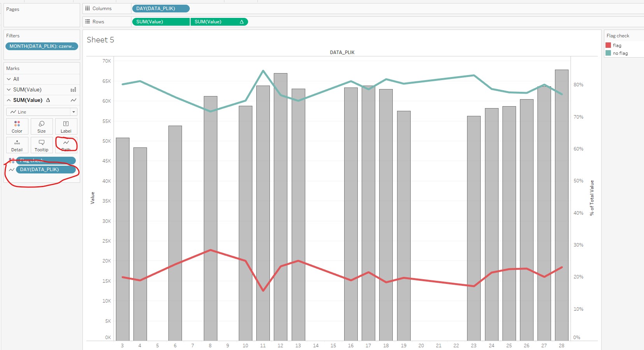Select the SUM(Value) Δ pill on Rows shelf
Viewport: 644px width, 350px height.
(219, 22)
